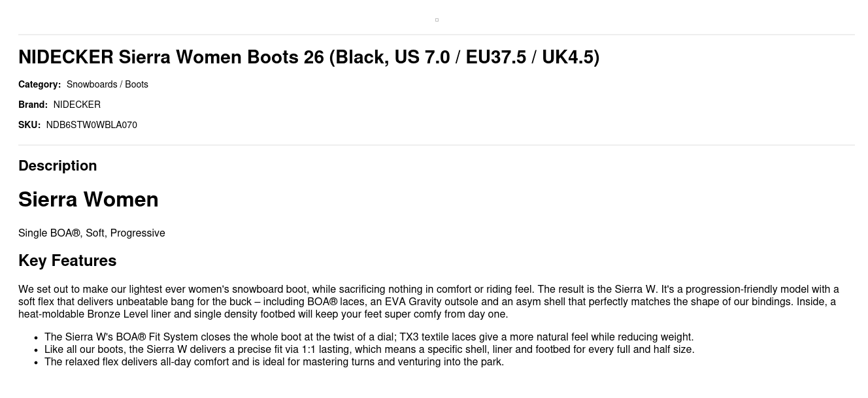Click the SKU code NDB6STW0WBLA070

(x=92, y=125)
